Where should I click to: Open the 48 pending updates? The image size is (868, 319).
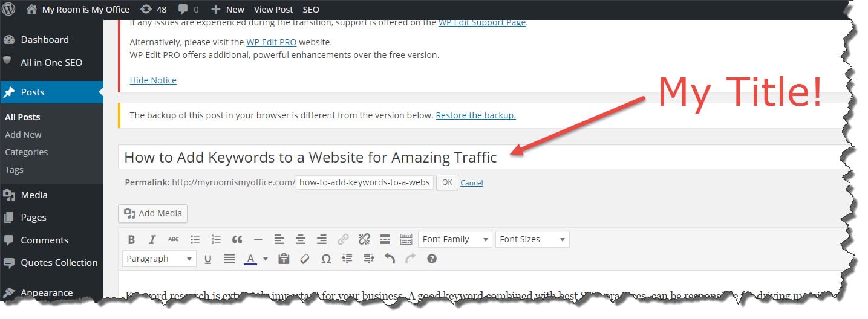pyautogui.click(x=153, y=9)
